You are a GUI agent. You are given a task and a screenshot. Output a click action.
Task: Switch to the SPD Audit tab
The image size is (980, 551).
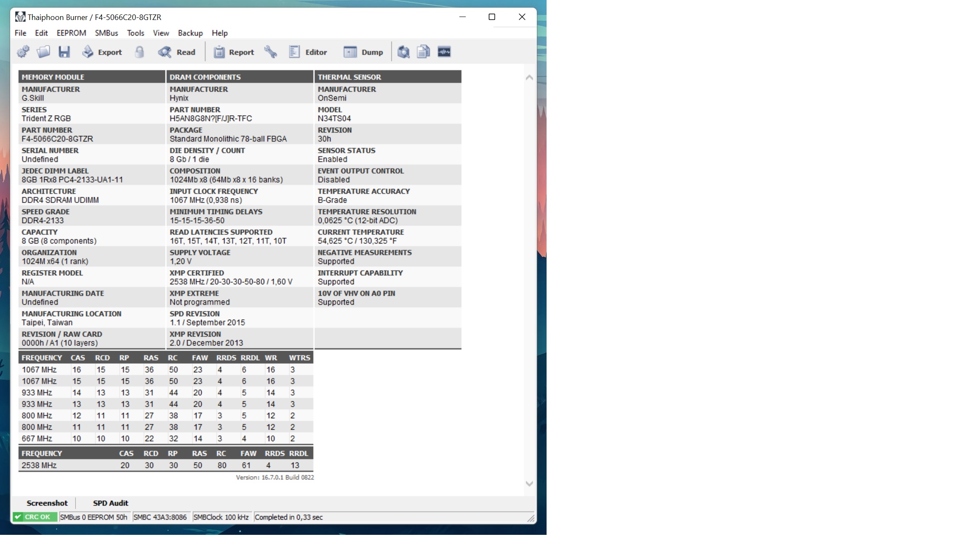click(111, 503)
